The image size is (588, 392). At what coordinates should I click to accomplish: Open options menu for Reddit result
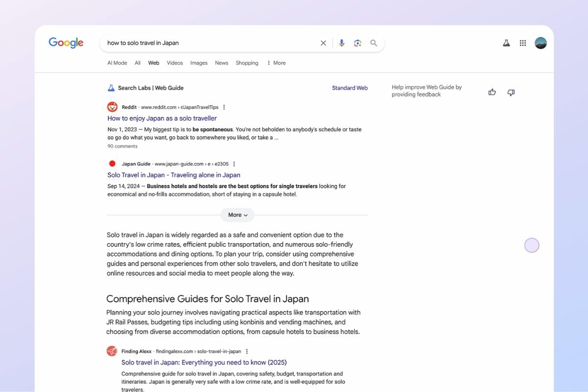tap(224, 107)
